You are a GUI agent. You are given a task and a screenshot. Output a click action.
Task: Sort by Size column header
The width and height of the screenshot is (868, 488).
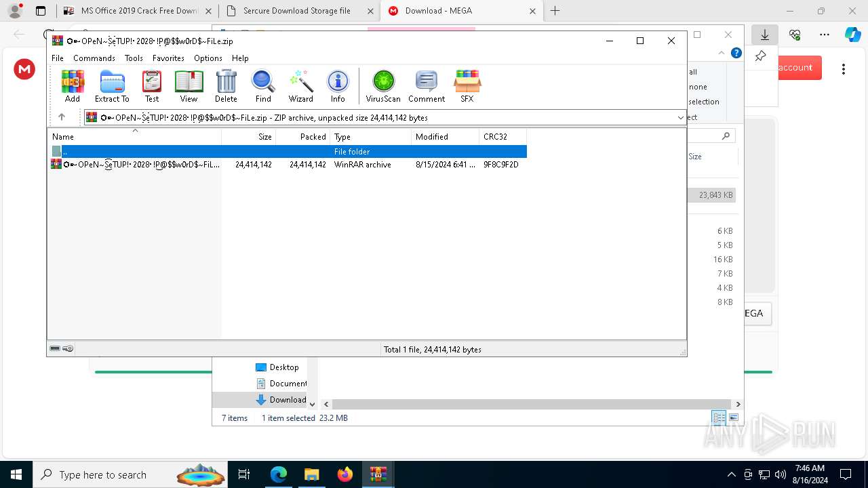tap(249, 136)
